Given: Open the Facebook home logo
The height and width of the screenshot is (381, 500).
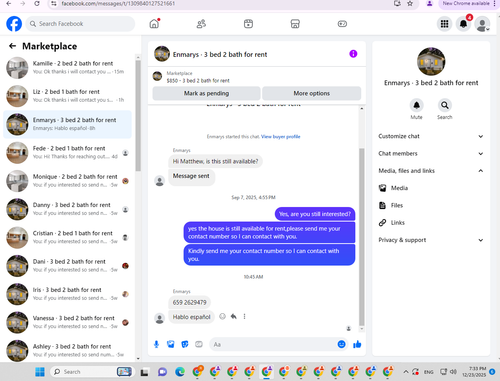Looking at the screenshot, I should click(14, 24).
